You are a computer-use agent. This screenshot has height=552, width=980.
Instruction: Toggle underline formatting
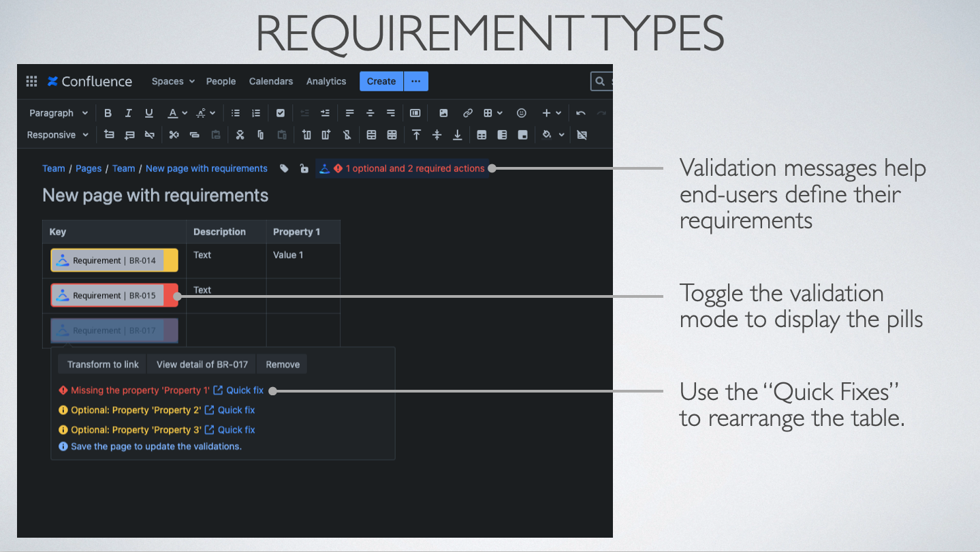149,113
